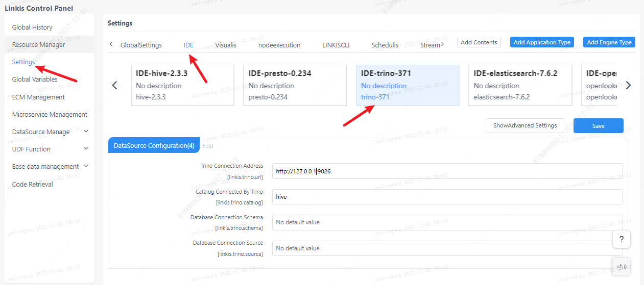
Task: Fold the DataSource Configuration section
Action: (x=208, y=146)
